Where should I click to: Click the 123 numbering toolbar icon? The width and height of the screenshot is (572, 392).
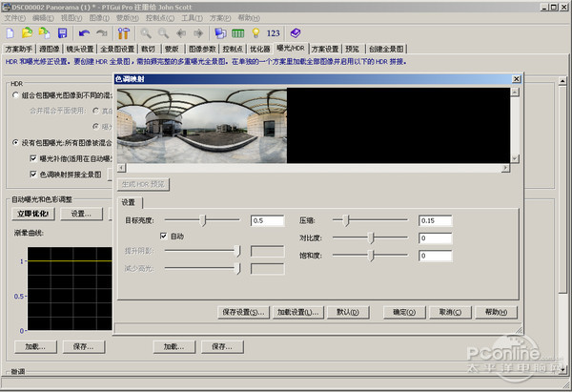(274, 32)
